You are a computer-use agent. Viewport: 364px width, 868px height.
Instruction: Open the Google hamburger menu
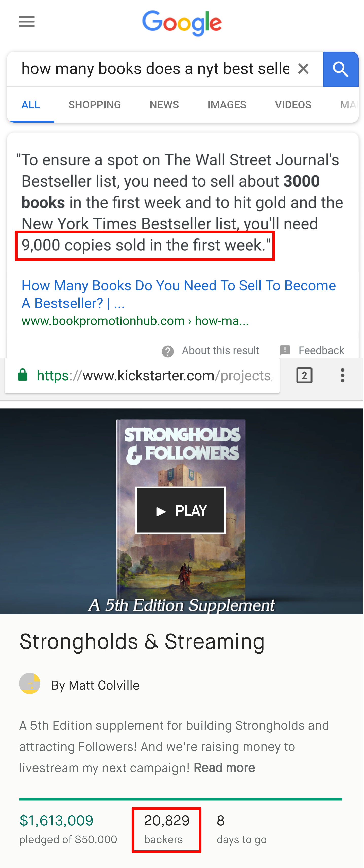pyautogui.click(x=27, y=22)
